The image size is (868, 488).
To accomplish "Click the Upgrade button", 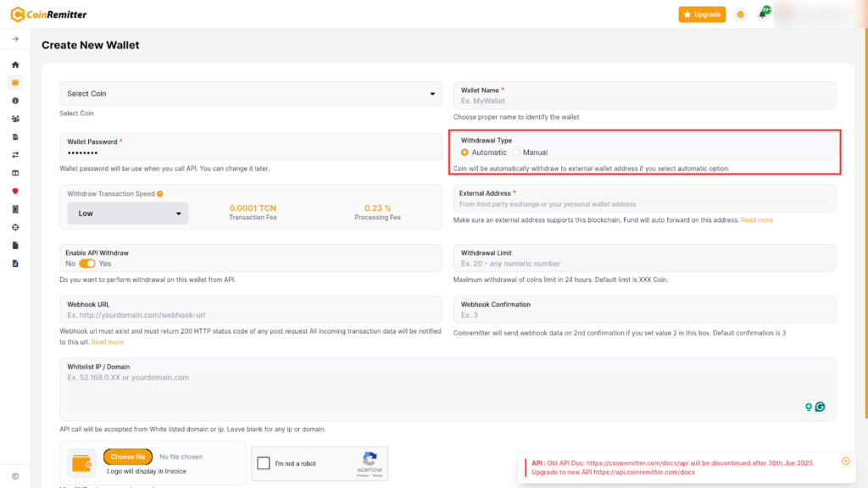I will point(702,14).
